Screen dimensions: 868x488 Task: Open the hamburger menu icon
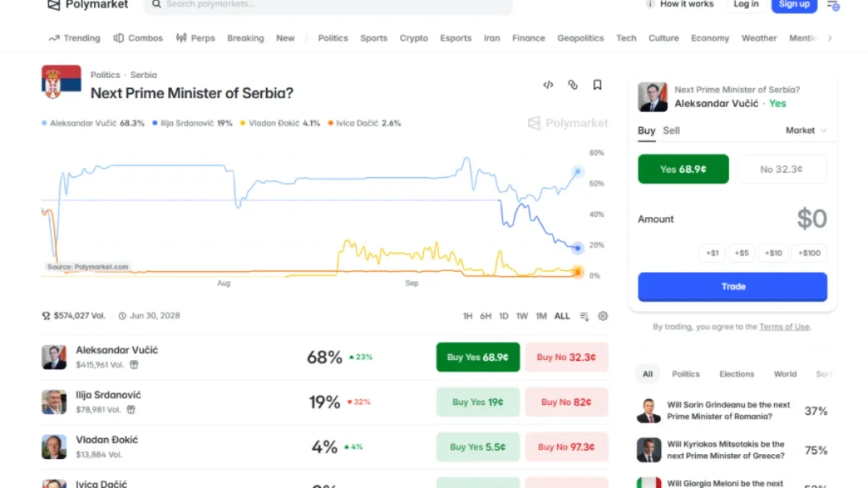pos(833,6)
